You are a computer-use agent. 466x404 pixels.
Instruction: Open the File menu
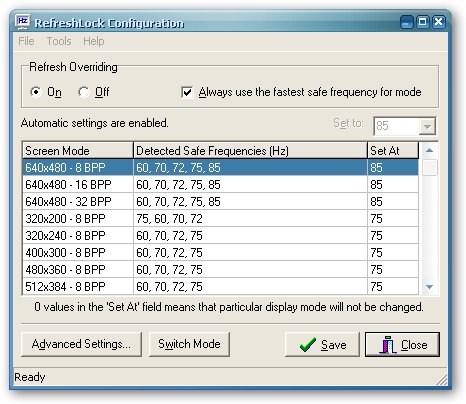[x=26, y=41]
